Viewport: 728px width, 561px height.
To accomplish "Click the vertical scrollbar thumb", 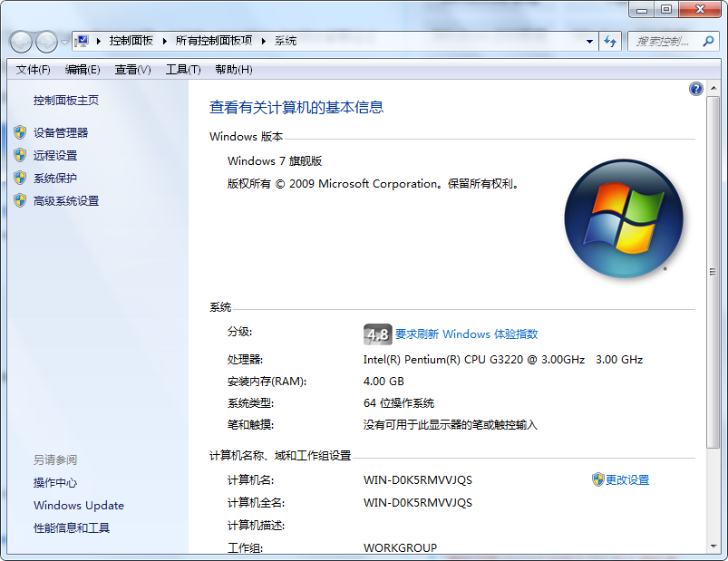I will 713,272.
